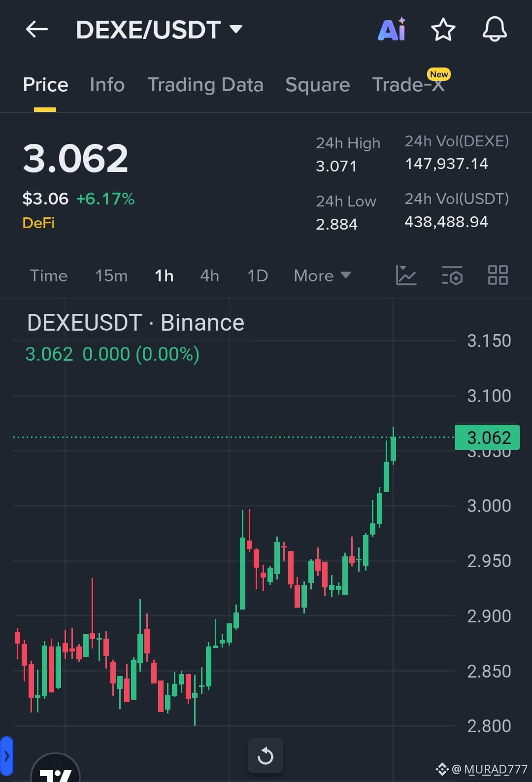
Task: Add pair to favorites with star icon
Action: 443,30
